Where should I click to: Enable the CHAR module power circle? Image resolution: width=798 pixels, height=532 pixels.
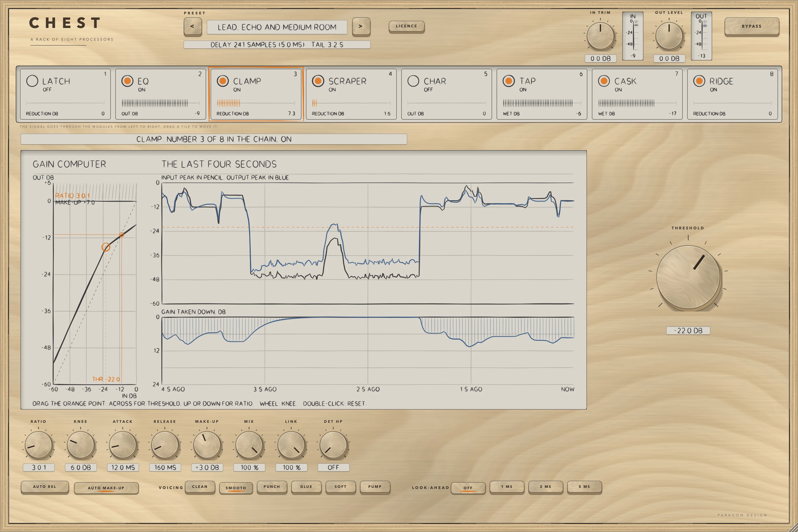(413, 81)
